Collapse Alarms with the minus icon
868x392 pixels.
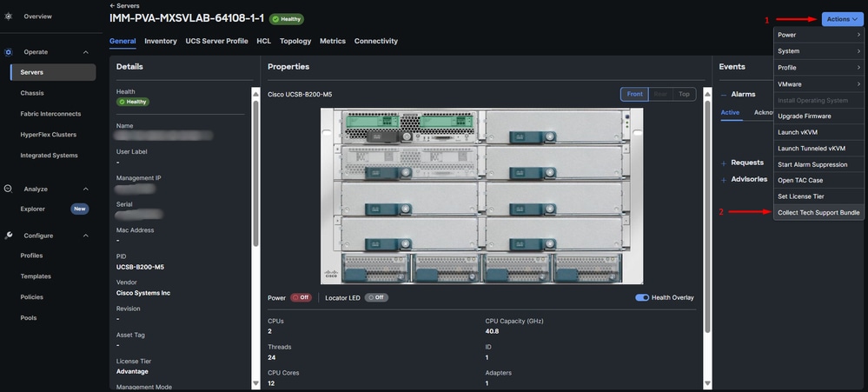click(723, 94)
